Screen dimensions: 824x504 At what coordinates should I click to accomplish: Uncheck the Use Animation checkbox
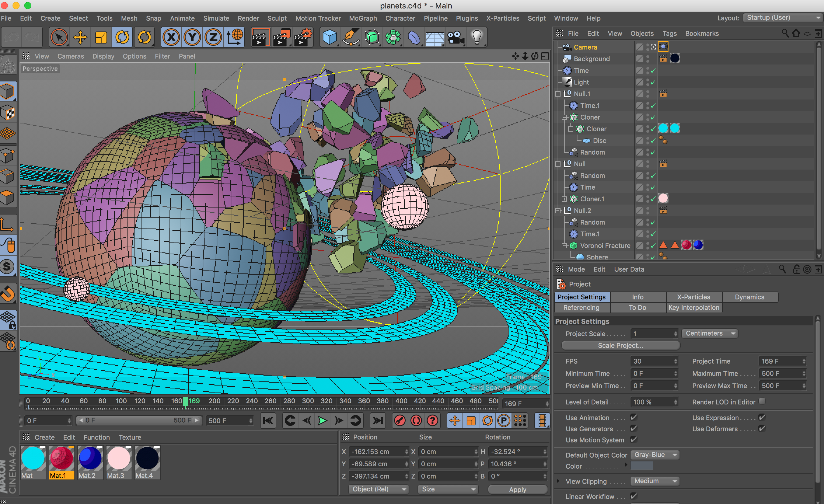633,417
